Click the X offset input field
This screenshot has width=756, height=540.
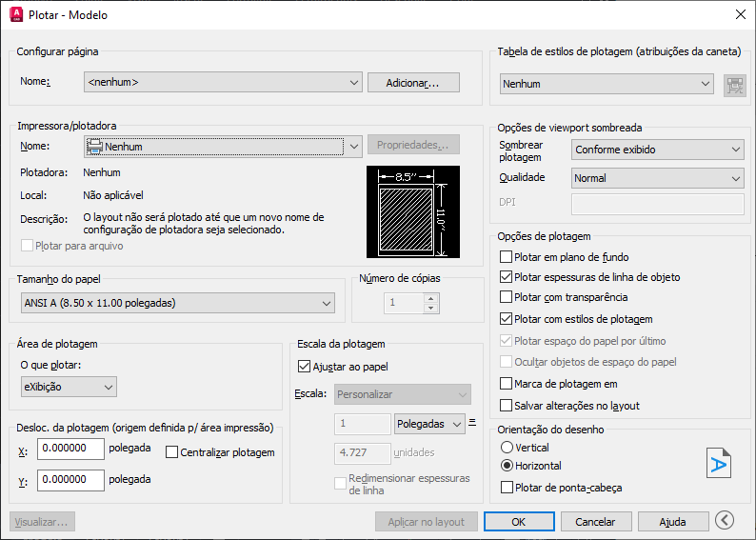click(70, 449)
